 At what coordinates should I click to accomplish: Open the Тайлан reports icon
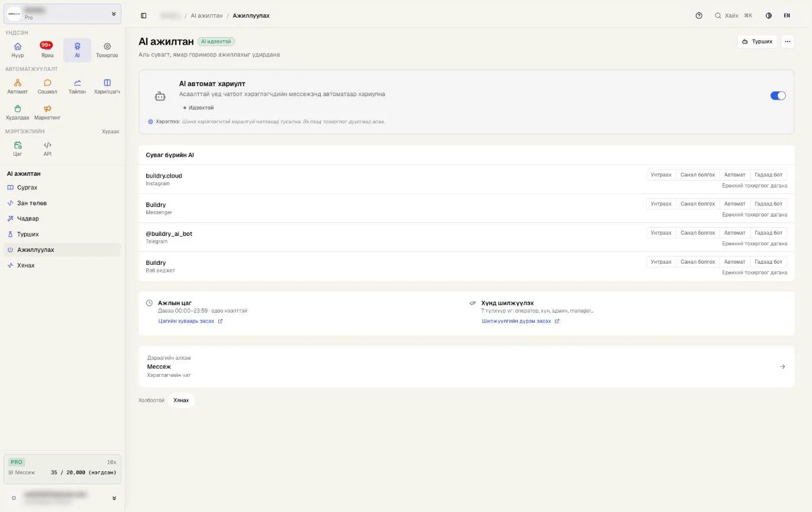[x=77, y=86]
